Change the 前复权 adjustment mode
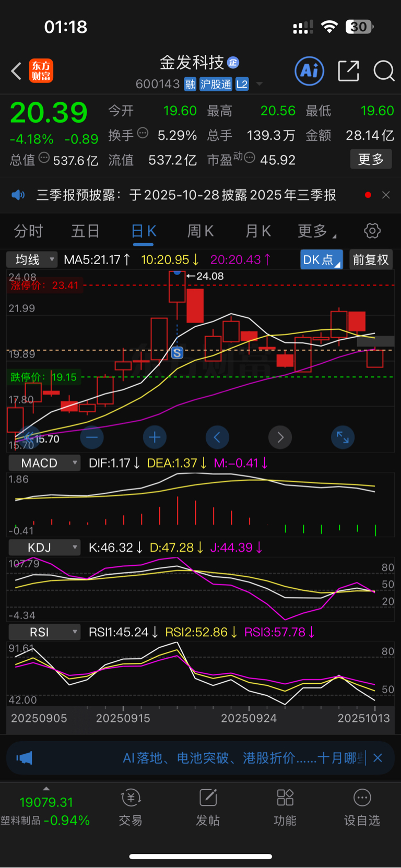This screenshot has height=868, width=401. pos(371,259)
